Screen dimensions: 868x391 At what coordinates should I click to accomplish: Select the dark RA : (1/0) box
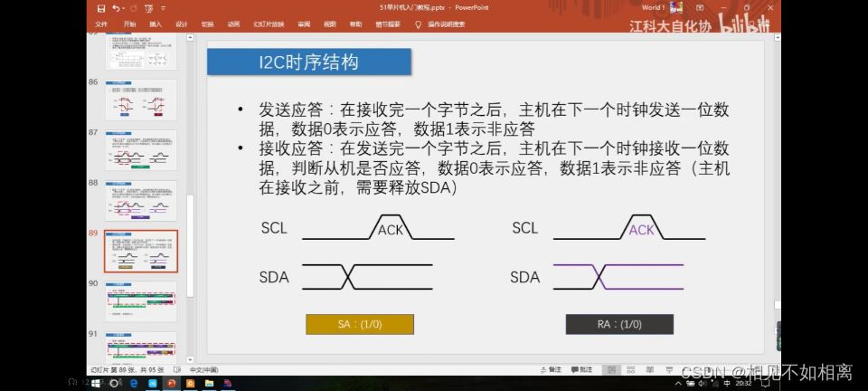tap(619, 325)
